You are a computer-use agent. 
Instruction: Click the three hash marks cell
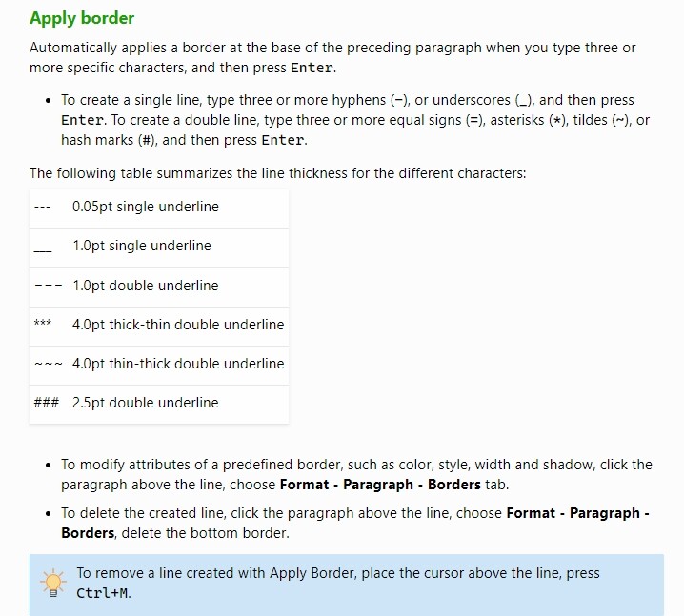47,403
